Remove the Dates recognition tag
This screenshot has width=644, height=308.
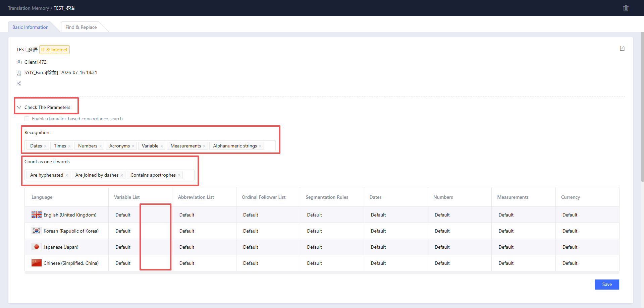[x=45, y=146]
